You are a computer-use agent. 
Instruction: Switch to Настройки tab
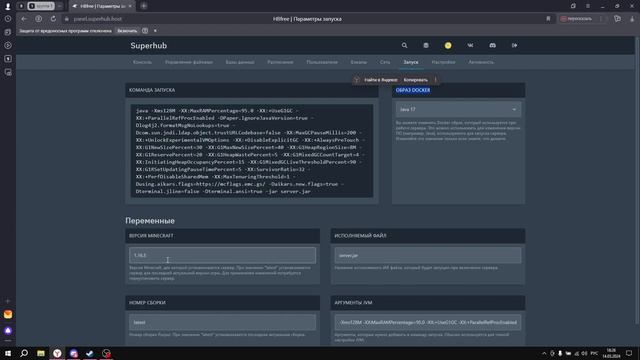click(443, 62)
